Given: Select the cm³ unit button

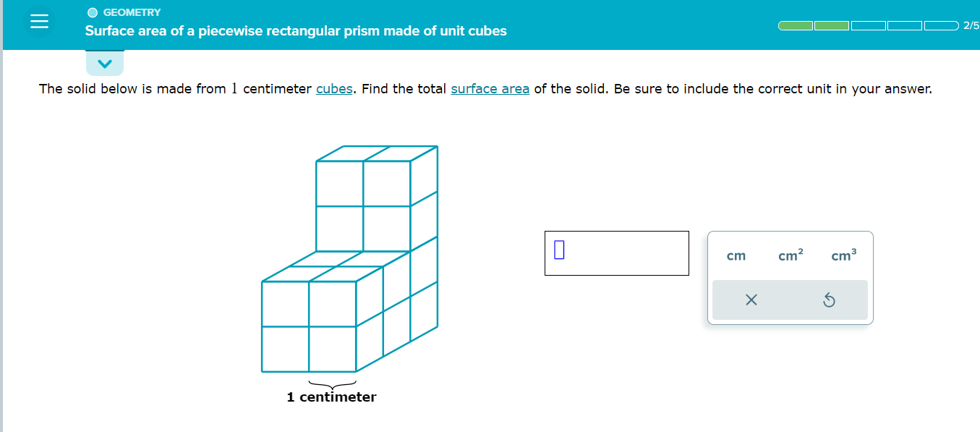Looking at the screenshot, I should [844, 255].
